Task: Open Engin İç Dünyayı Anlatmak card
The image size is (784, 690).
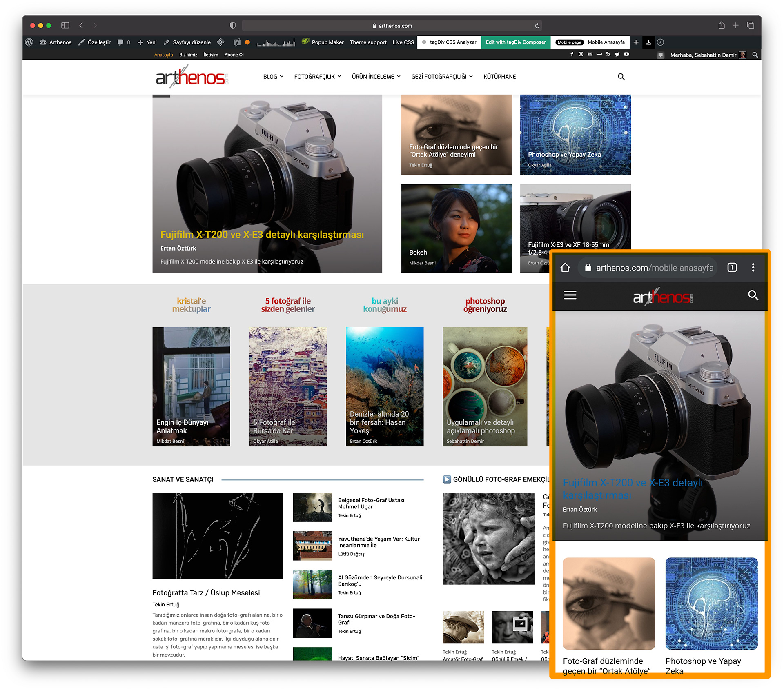Action: tap(191, 386)
